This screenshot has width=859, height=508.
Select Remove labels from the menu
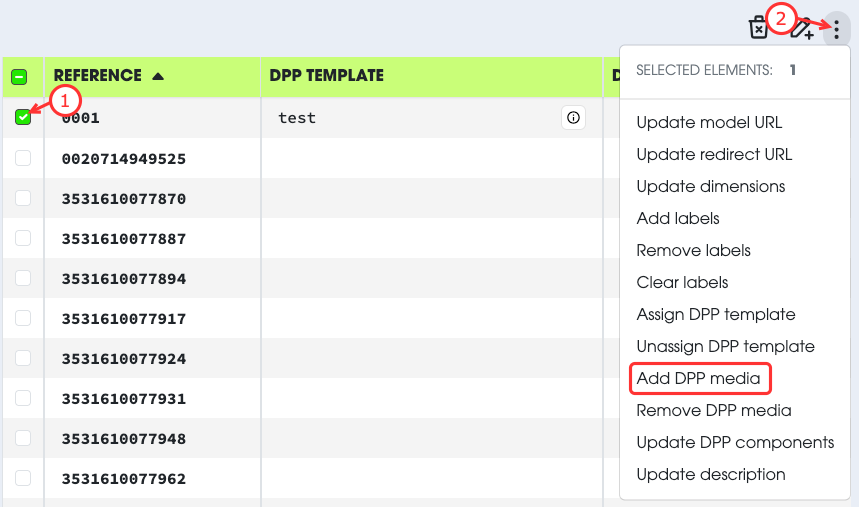pyautogui.click(x=693, y=250)
